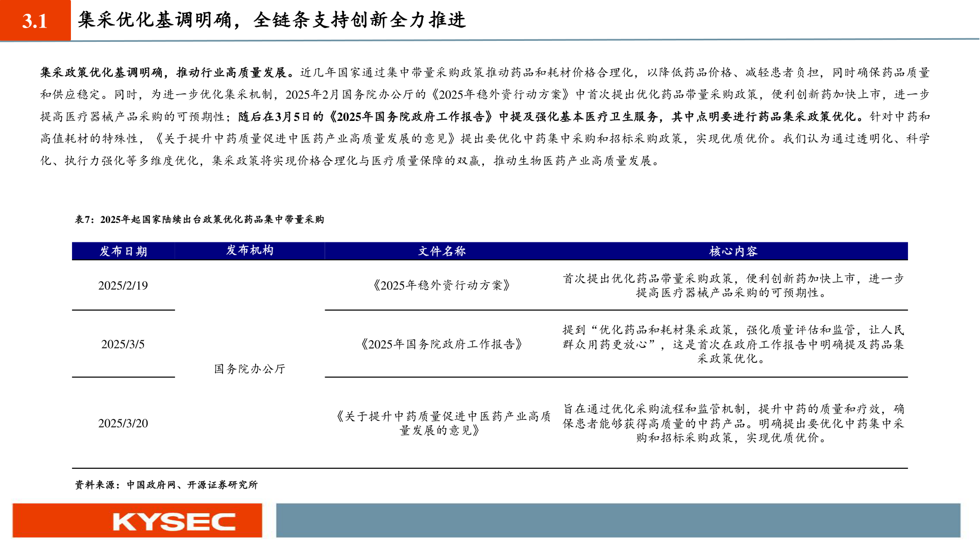The width and height of the screenshot is (980, 551).
Task: Select the 发布机构 column header
Action: click(250, 251)
